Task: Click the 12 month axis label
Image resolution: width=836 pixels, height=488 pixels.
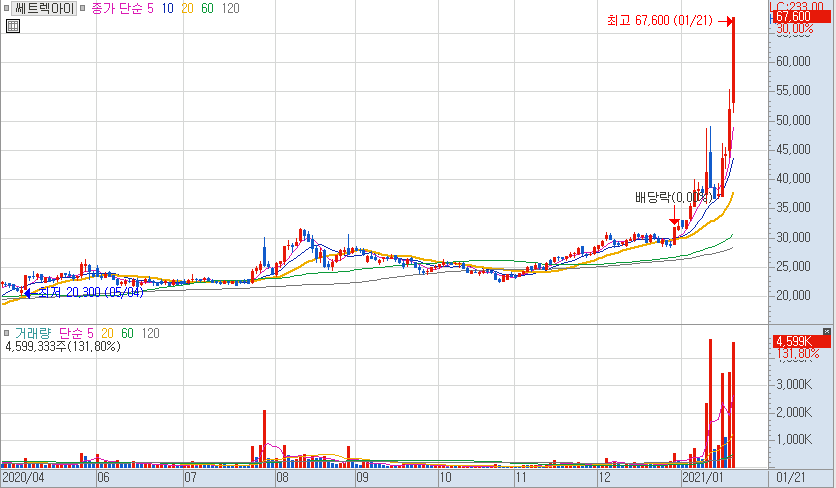Action: click(604, 477)
